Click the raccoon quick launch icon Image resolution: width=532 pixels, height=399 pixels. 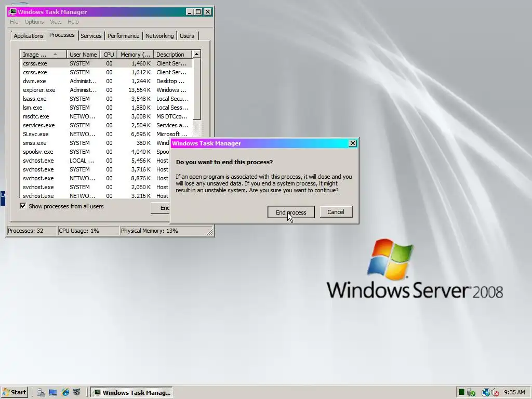coord(77,393)
